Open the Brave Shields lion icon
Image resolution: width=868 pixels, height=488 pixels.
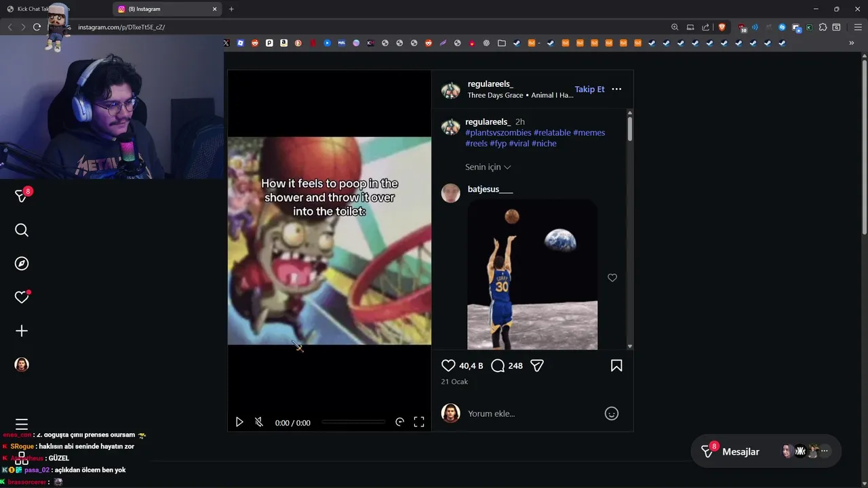point(722,27)
